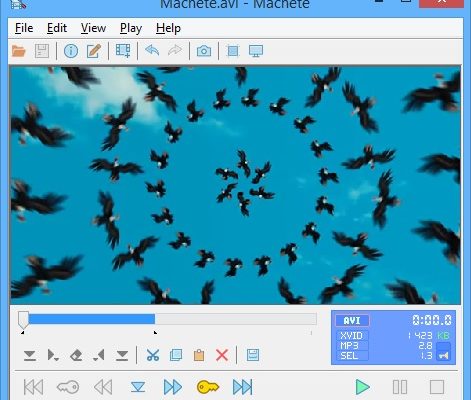
Task: Step backward with rewind arrows
Action: click(103, 387)
